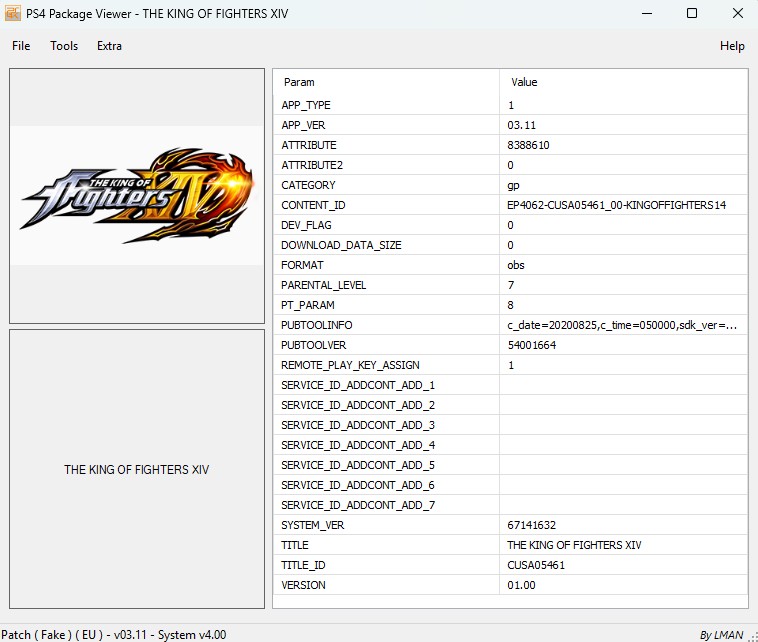Screen dimensions: 758x642
Task: Click the PS4 Package Viewer app icon
Action: 13,13
